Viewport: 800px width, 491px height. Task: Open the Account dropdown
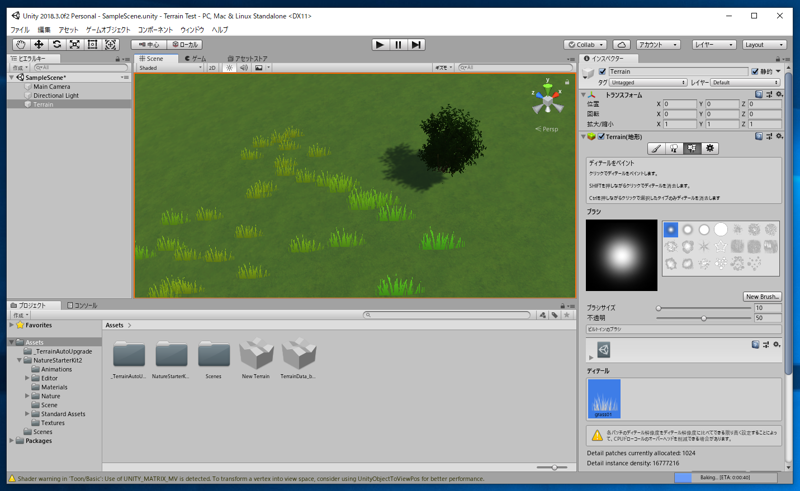658,44
